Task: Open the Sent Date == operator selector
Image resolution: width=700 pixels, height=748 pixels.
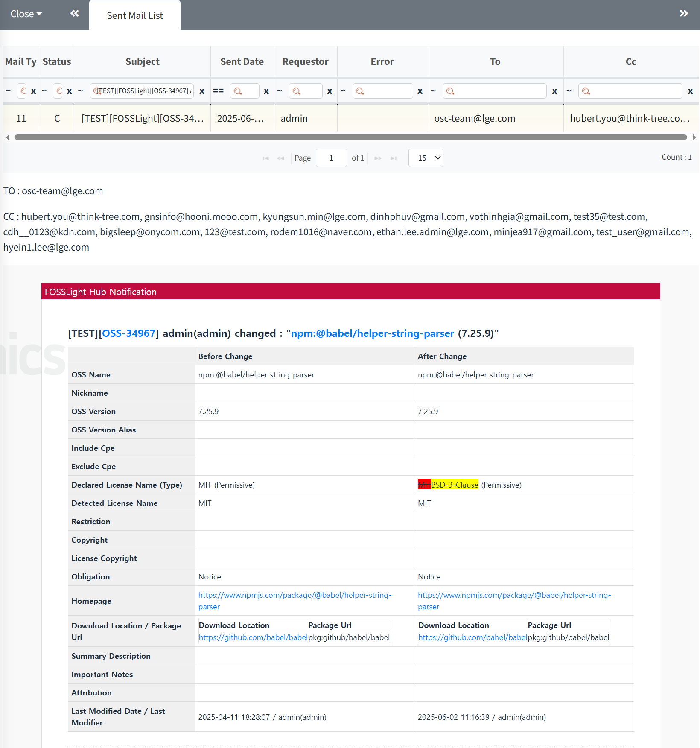Action: (x=219, y=91)
